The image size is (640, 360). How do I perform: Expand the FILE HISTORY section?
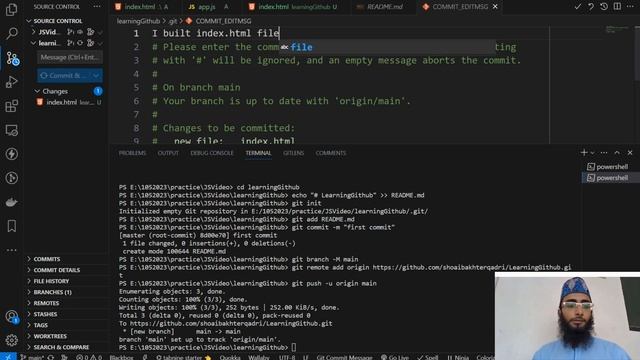(x=51, y=281)
